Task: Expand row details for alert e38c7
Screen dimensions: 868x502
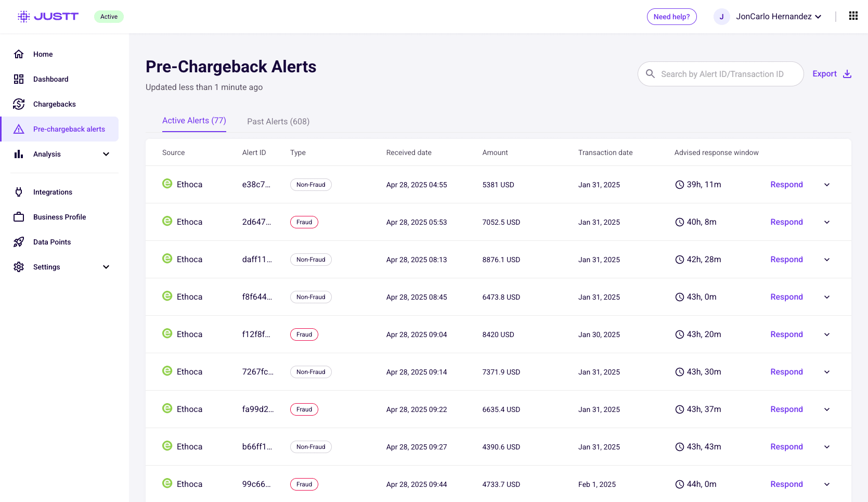Action: click(827, 185)
